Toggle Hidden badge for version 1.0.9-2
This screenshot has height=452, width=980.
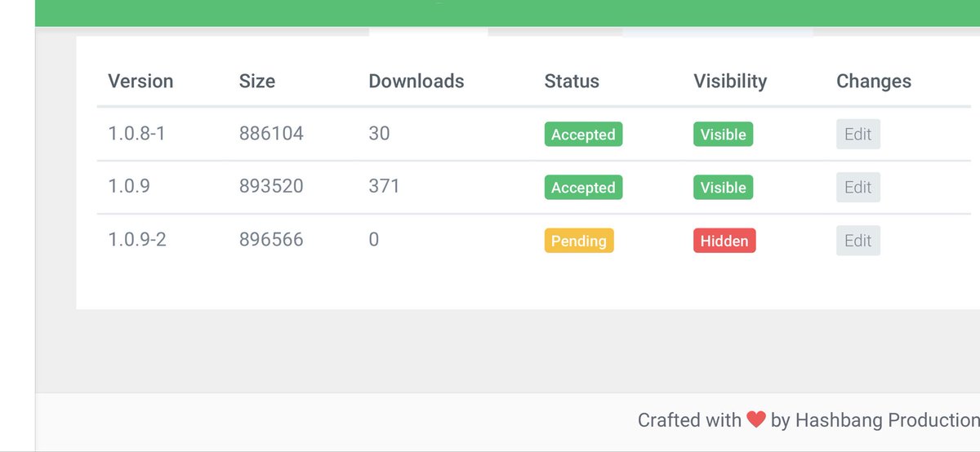(x=724, y=241)
